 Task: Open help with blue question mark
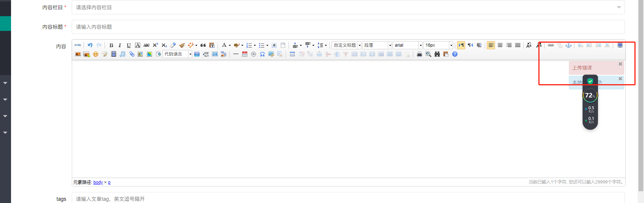[455, 54]
